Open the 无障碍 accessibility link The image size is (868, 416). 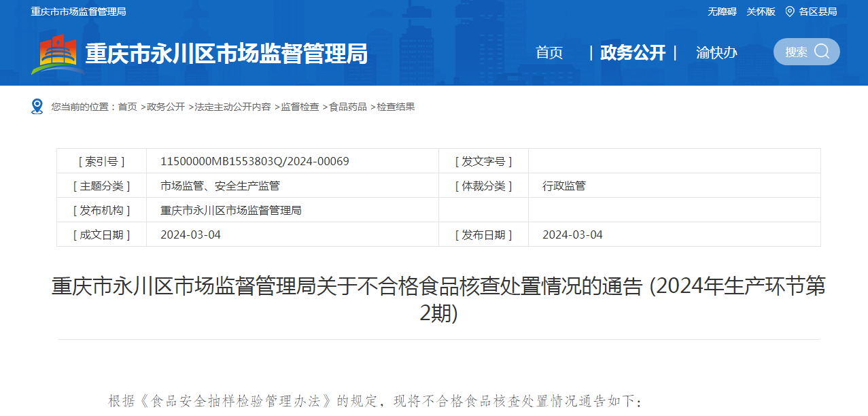coord(721,12)
